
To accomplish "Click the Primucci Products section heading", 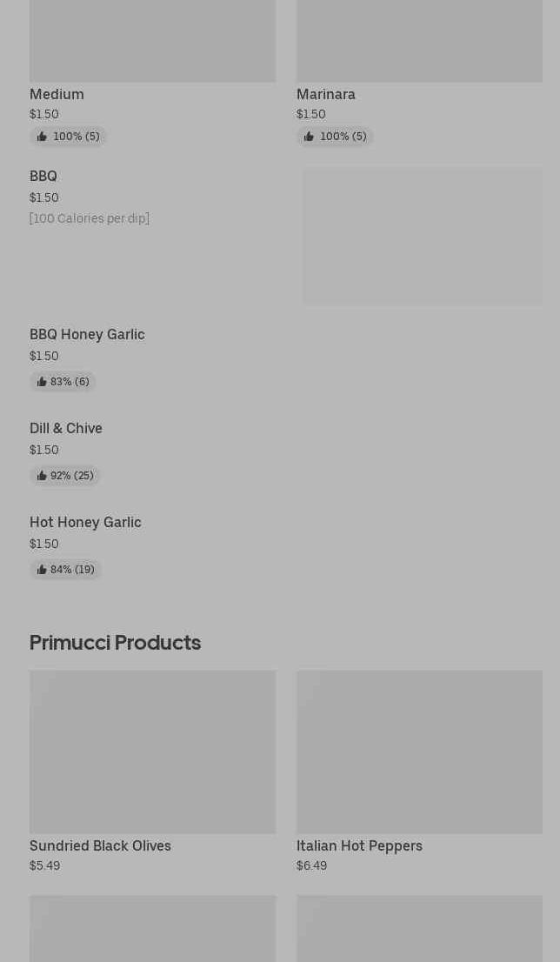I will (x=115, y=643).
